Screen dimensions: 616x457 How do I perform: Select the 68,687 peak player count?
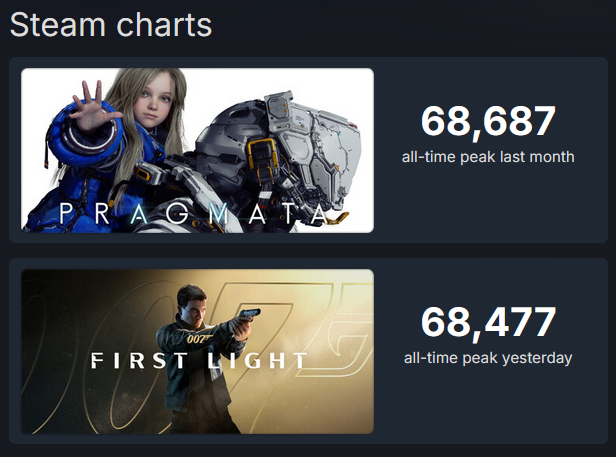(x=488, y=122)
